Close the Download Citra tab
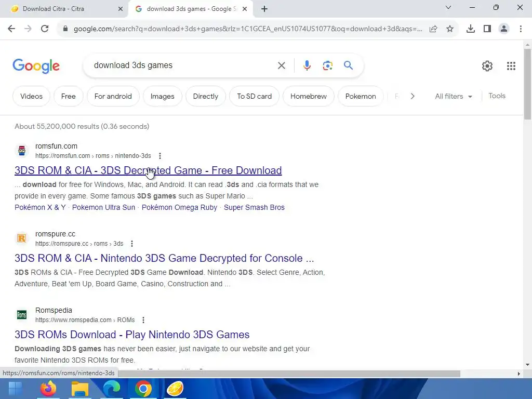 [x=121, y=9]
